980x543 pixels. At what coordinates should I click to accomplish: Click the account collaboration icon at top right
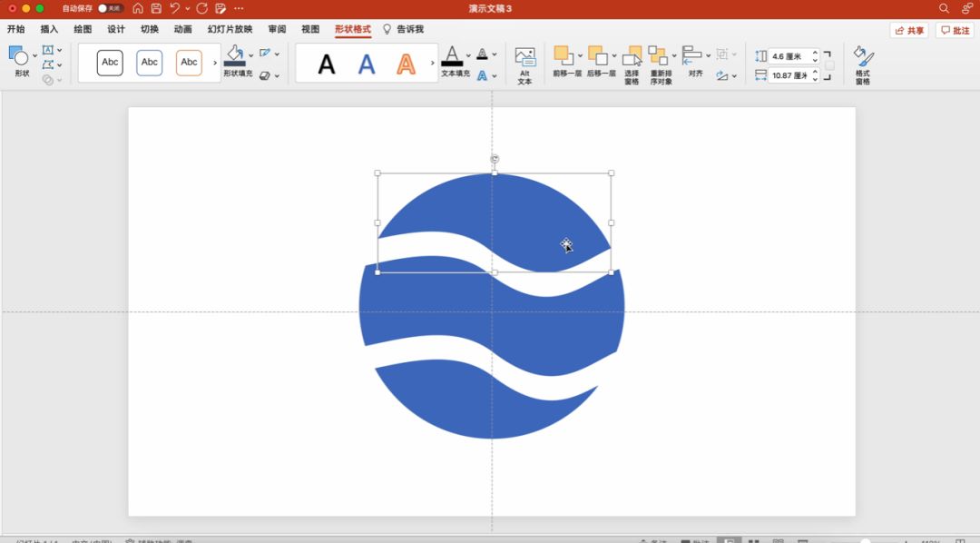pos(967,8)
